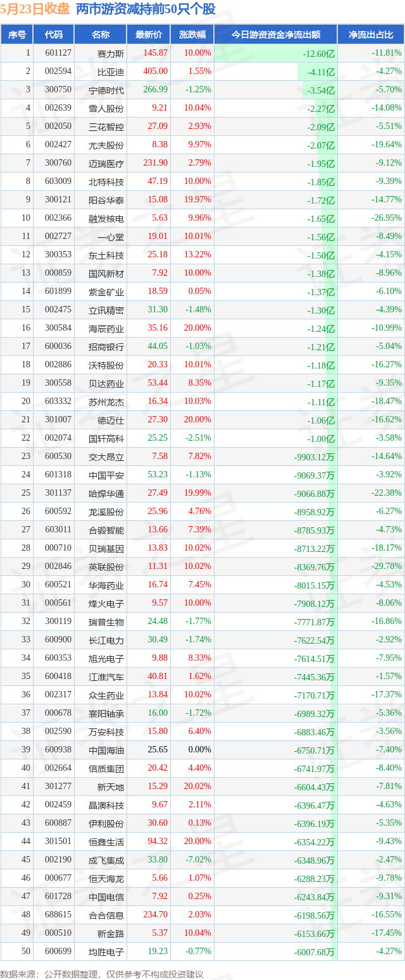Click the 名称 column header
The width and height of the screenshot is (405, 980).
click(x=101, y=35)
